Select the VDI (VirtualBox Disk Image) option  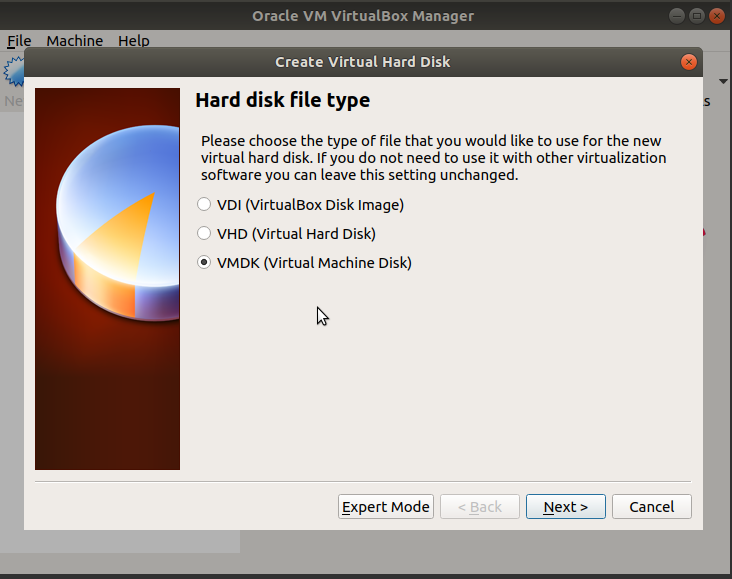point(205,205)
